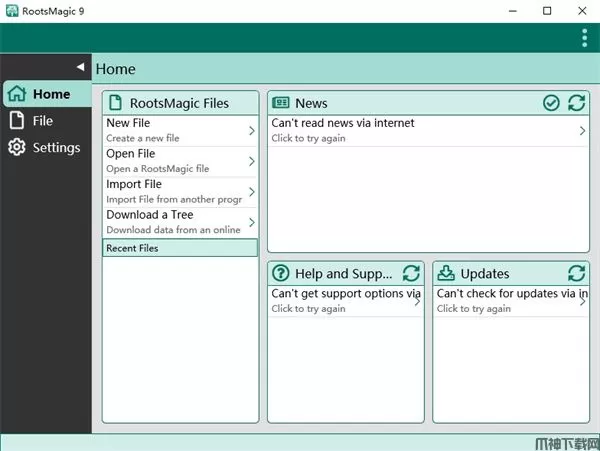Expand the New File chevron
The width and height of the screenshot is (600, 451).
pos(251,130)
